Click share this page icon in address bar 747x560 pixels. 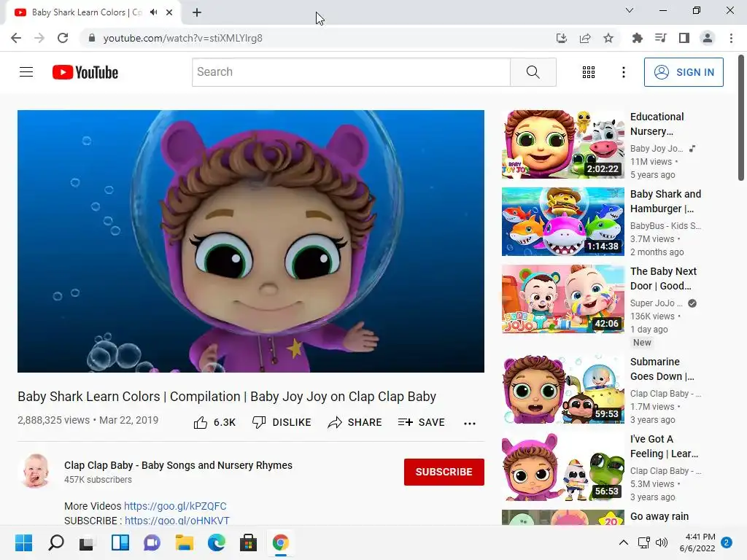(x=585, y=38)
